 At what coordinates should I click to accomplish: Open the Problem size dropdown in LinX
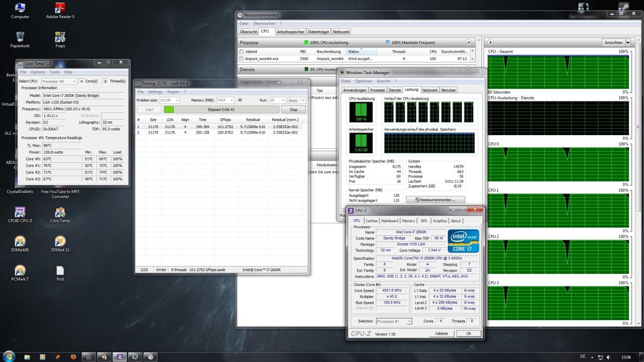[x=170, y=100]
